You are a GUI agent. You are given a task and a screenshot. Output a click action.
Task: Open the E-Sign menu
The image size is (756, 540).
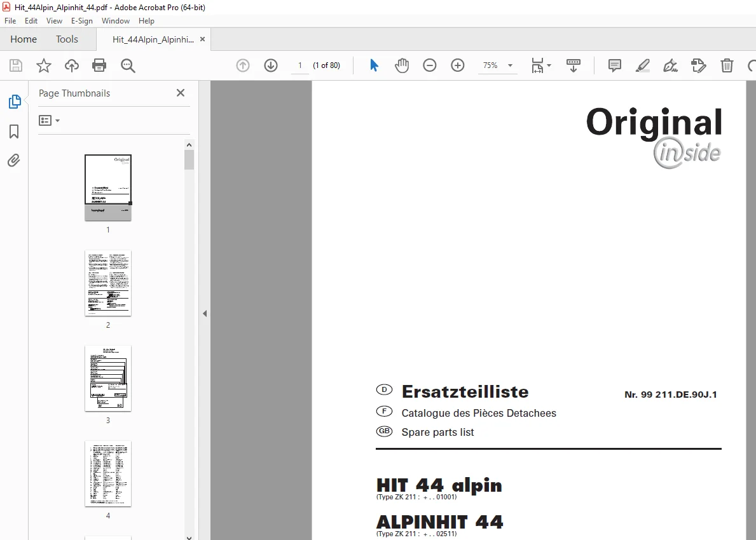81,21
